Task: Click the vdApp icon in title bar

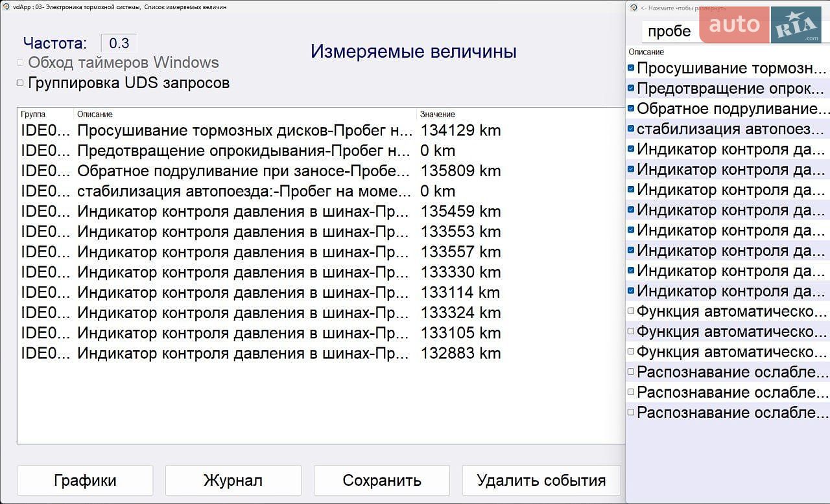Action: (5, 6)
